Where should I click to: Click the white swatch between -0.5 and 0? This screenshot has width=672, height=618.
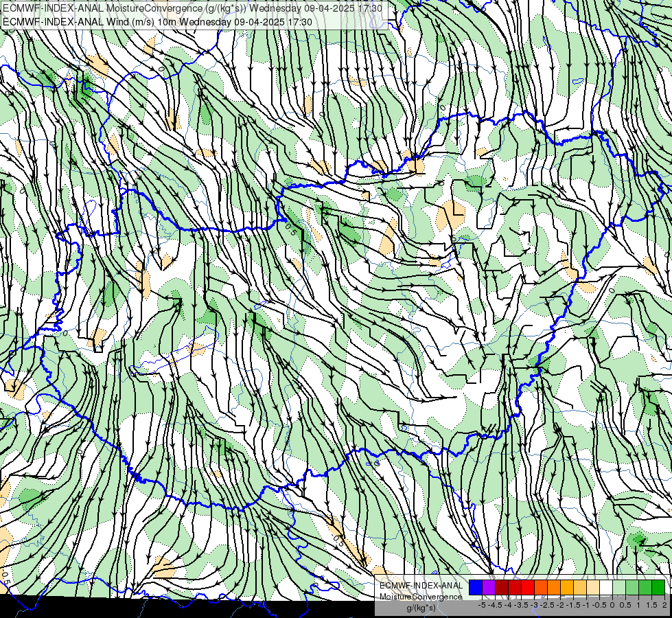tap(606, 588)
